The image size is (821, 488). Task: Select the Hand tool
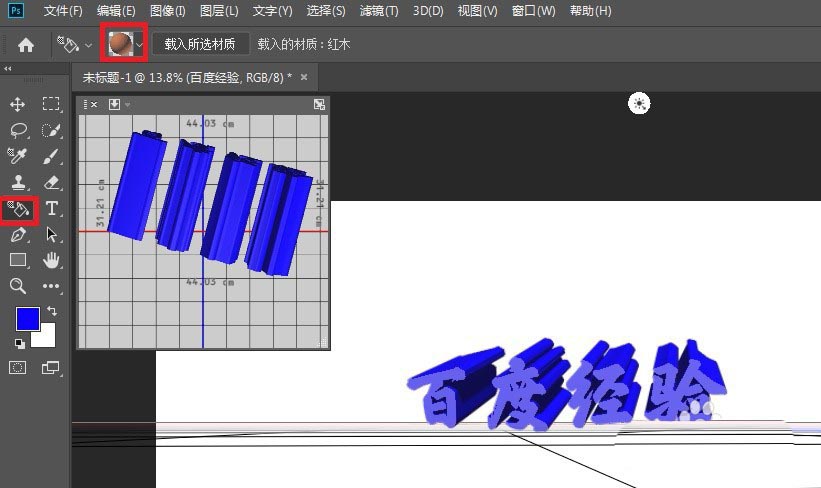point(51,260)
